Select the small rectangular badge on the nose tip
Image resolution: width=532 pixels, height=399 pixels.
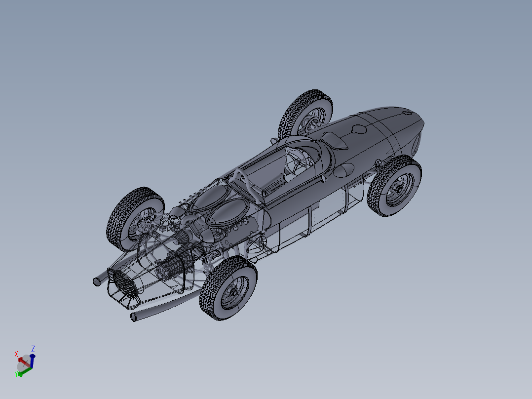407,113
